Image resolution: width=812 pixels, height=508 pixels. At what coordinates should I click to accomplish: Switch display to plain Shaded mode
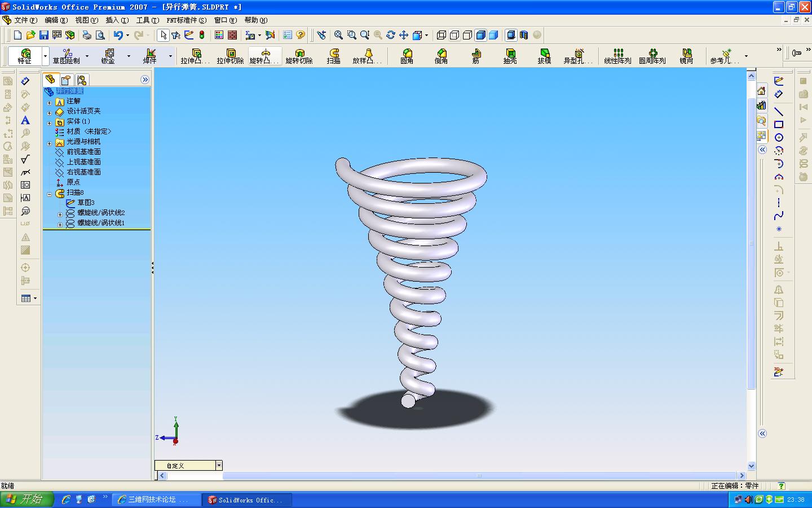click(493, 35)
